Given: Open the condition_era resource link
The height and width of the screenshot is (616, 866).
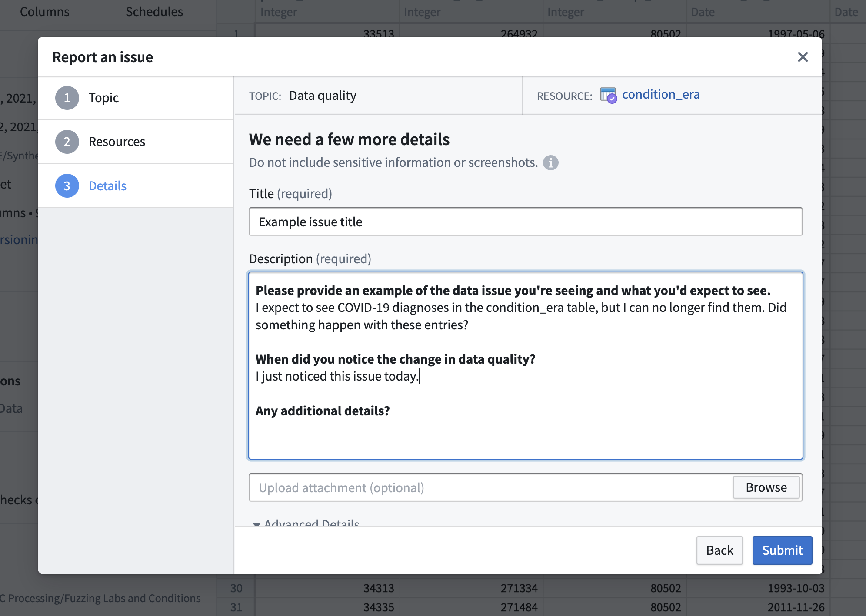Looking at the screenshot, I should [x=660, y=94].
